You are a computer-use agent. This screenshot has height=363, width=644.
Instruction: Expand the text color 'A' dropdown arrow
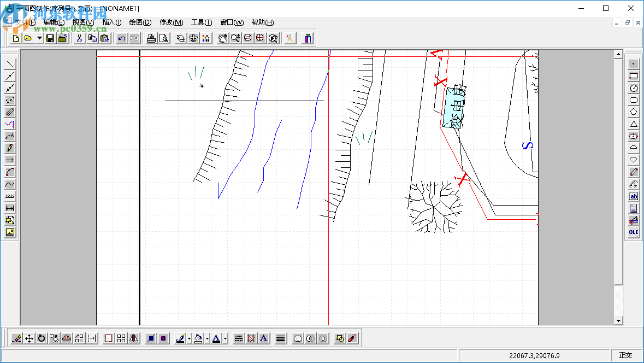[225, 338]
